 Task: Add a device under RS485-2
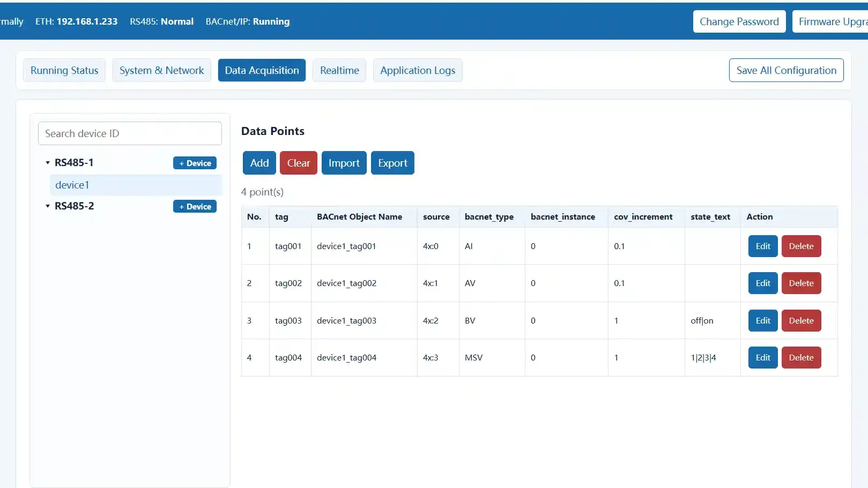(x=195, y=206)
